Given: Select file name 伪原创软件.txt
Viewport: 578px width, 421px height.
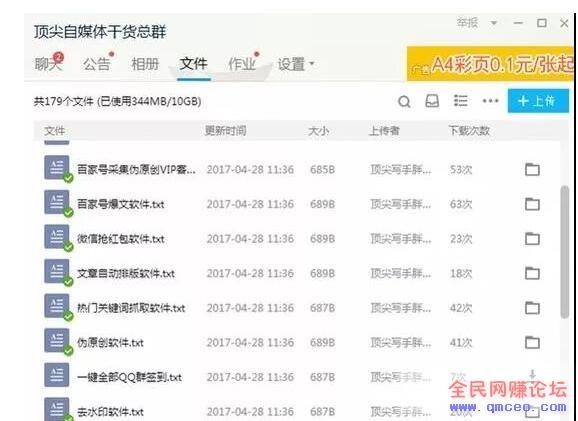Looking at the screenshot, I should click(110, 343).
